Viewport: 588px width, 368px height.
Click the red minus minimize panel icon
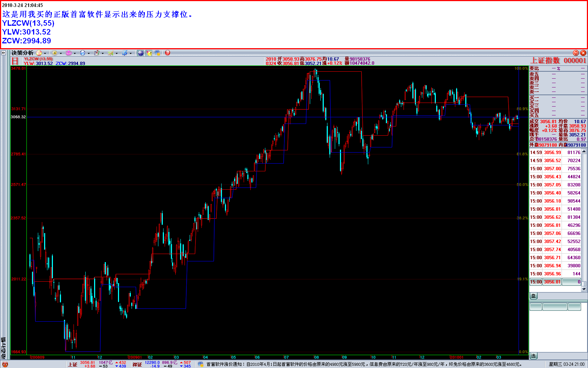pyautogui.click(x=576, y=53)
